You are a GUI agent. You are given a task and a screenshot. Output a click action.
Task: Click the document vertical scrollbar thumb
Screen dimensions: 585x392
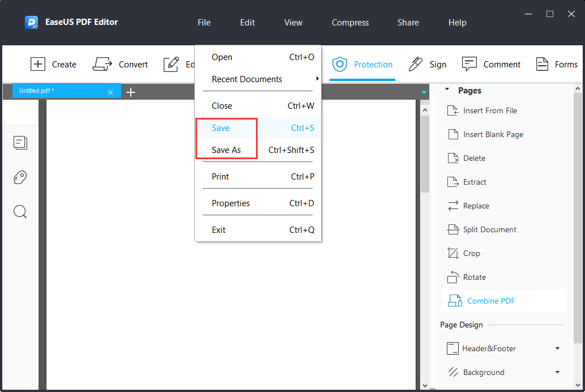[x=425, y=154]
